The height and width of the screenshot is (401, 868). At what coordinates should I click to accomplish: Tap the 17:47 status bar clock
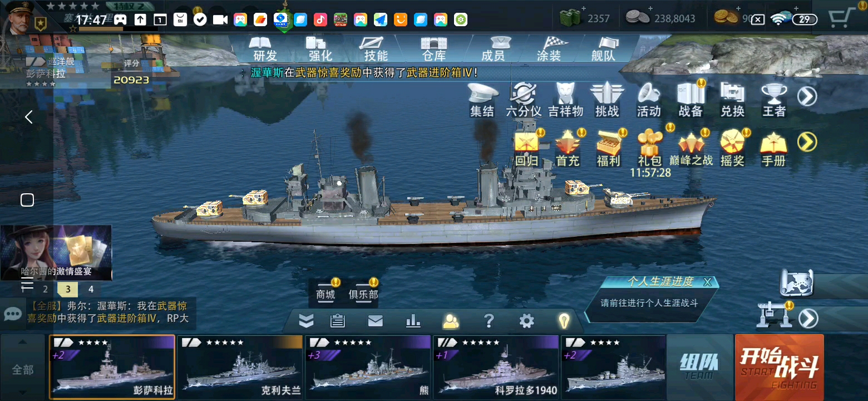click(x=91, y=20)
